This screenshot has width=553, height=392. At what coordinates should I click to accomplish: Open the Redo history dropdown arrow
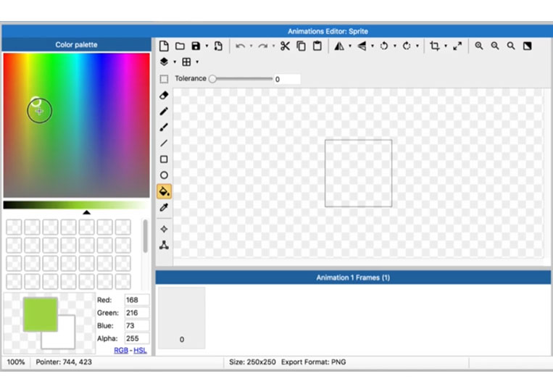coord(274,46)
